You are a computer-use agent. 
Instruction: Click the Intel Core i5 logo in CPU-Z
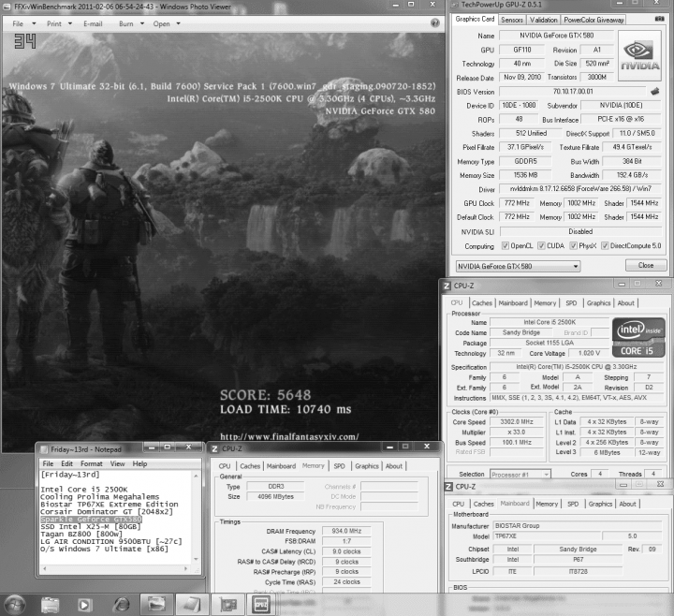coord(638,337)
